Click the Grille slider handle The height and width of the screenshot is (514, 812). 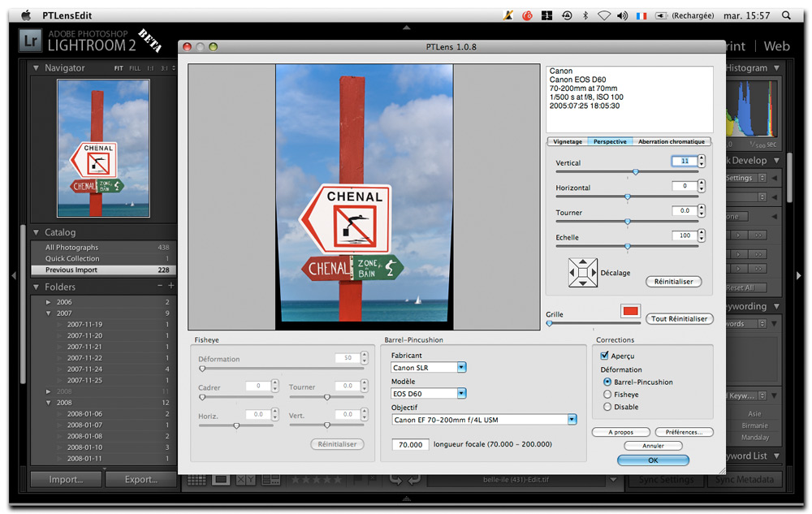tap(550, 323)
